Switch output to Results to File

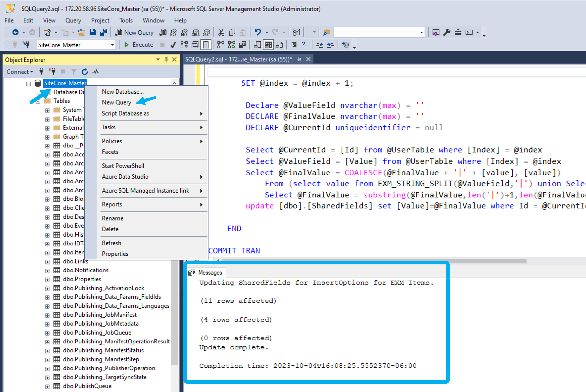(279, 45)
